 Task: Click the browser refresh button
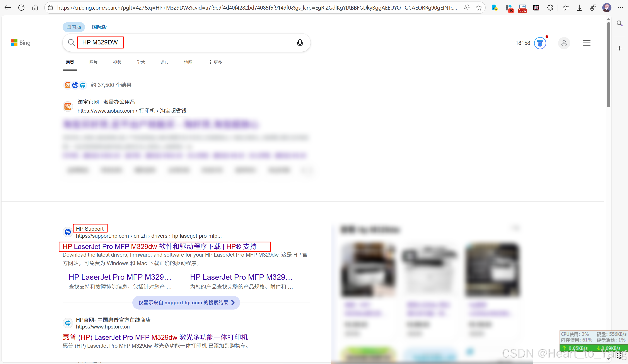pos(21,8)
